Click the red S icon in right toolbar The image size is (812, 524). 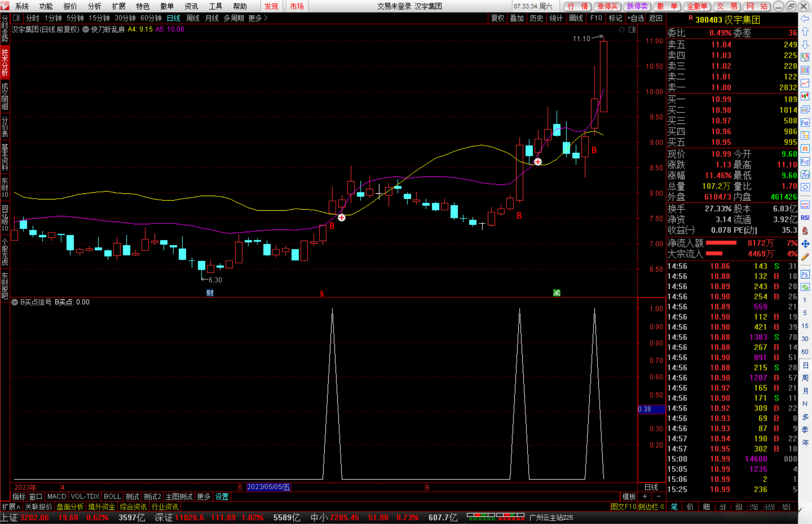pyautogui.click(x=805, y=231)
